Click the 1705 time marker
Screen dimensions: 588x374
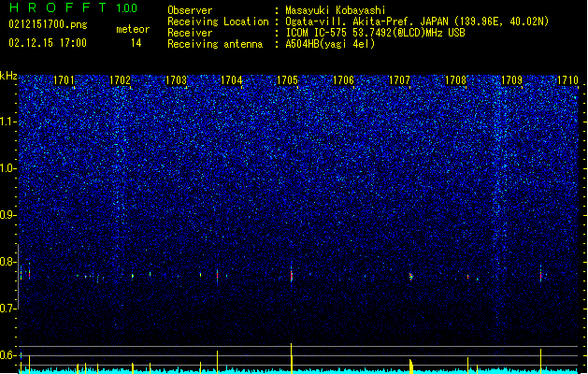coord(288,80)
